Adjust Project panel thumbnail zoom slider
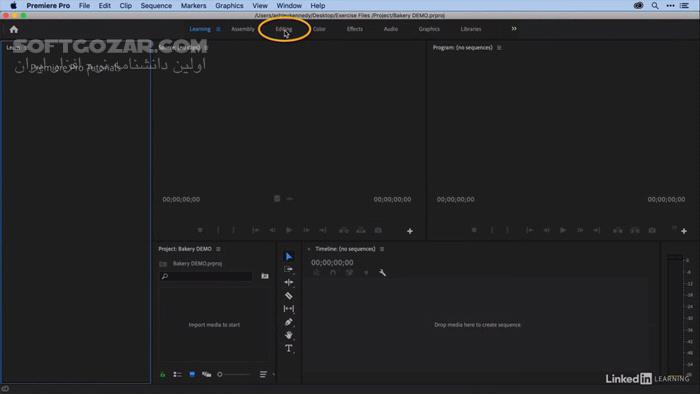This screenshot has width=700, height=394. tap(233, 374)
